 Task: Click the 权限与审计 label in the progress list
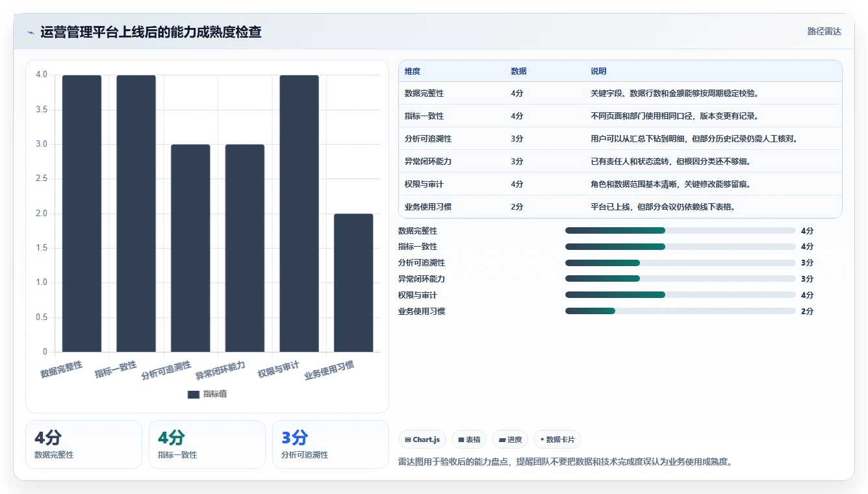pos(418,295)
